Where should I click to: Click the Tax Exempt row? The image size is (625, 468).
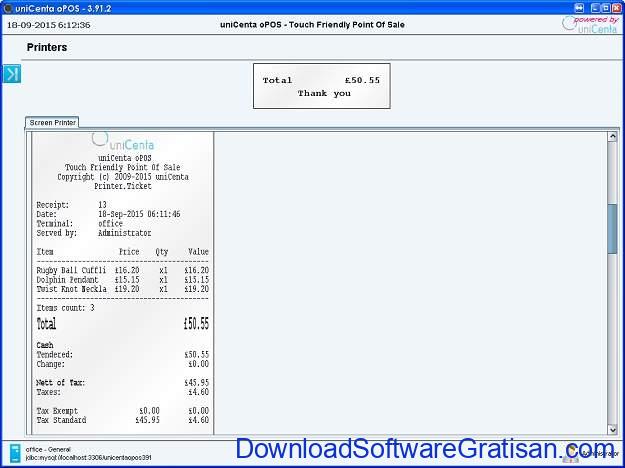click(x=123, y=411)
